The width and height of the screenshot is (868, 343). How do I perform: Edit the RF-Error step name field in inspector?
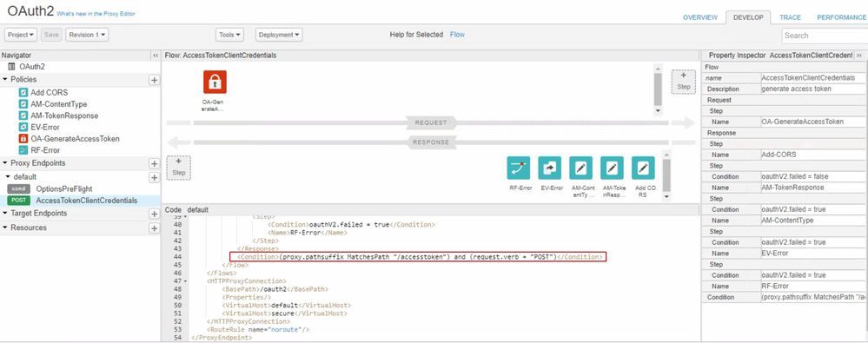(812, 286)
